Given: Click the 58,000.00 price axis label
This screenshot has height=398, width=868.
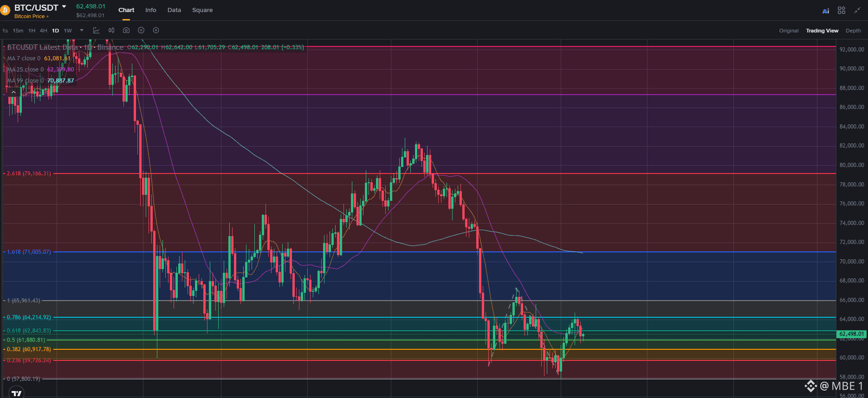Looking at the screenshot, I should 852,377.
